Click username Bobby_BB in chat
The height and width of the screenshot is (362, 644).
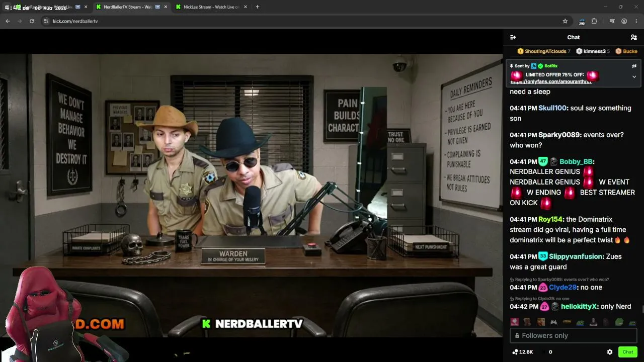point(576,161)
